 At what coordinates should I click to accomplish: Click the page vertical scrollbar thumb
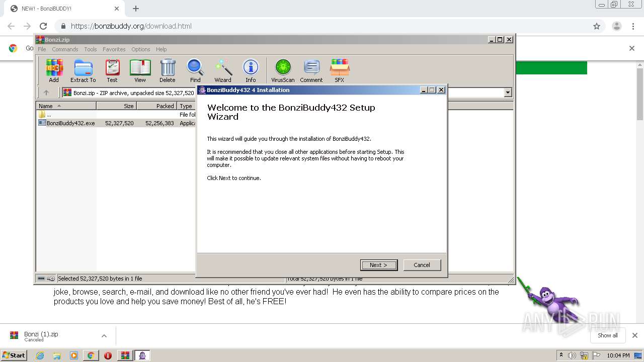click(x=640, y=94)
